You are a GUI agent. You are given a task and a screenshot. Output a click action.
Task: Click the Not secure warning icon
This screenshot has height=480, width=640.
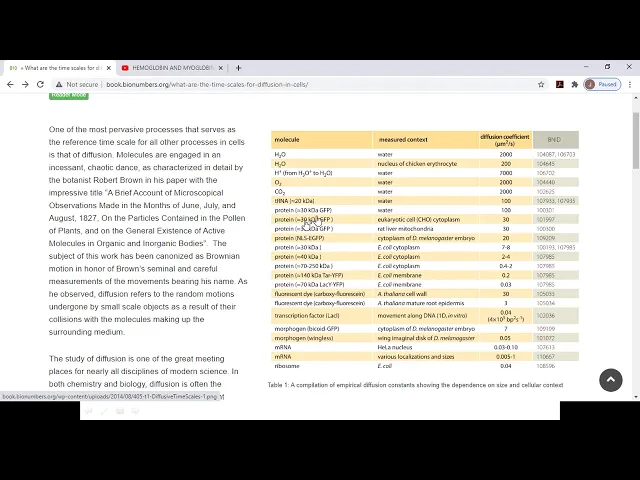click(x=59, y=84)
